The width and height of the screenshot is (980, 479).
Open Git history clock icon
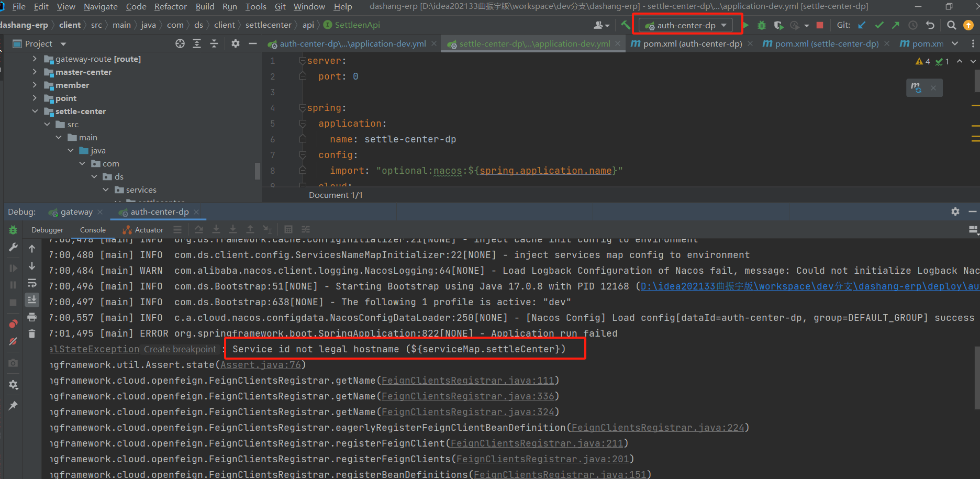(913, 25)
